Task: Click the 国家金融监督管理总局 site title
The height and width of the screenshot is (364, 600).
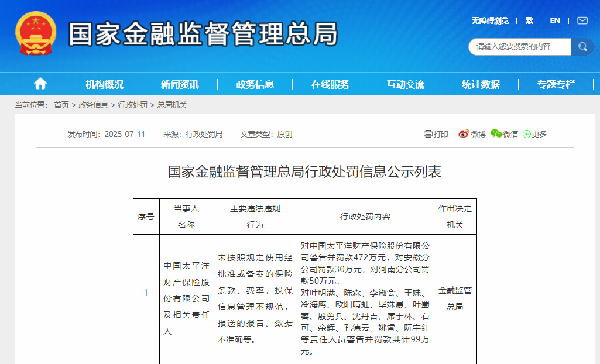Action: click(x=203, y=34)
